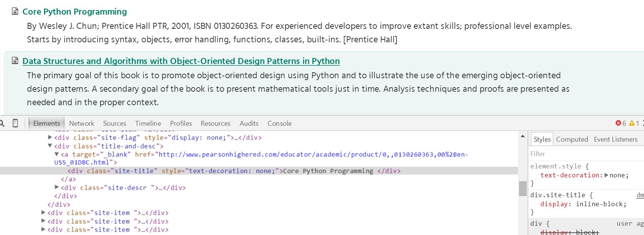Click the scroll up arrow of DOM panel
The height and width of the screenshot is (235, 644).
523,136
